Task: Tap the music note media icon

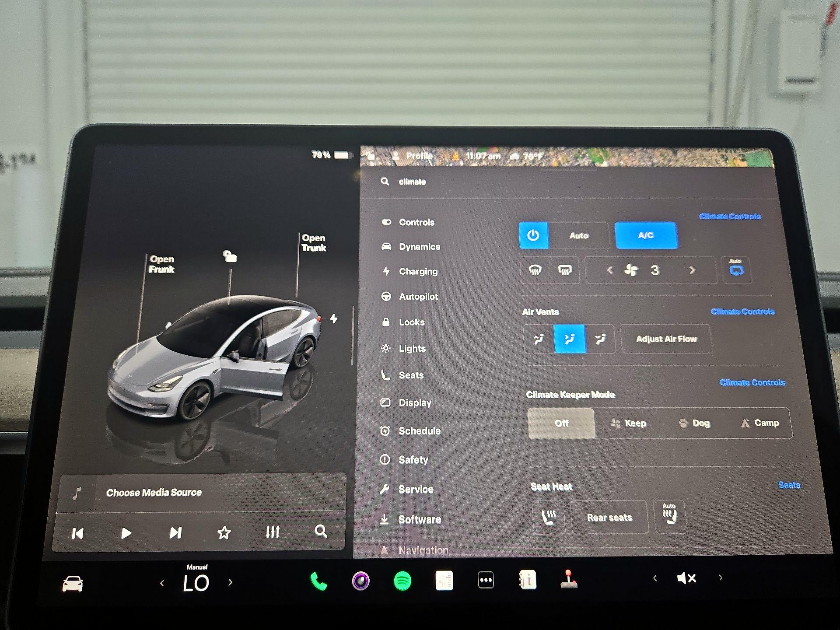Action: 77,493
